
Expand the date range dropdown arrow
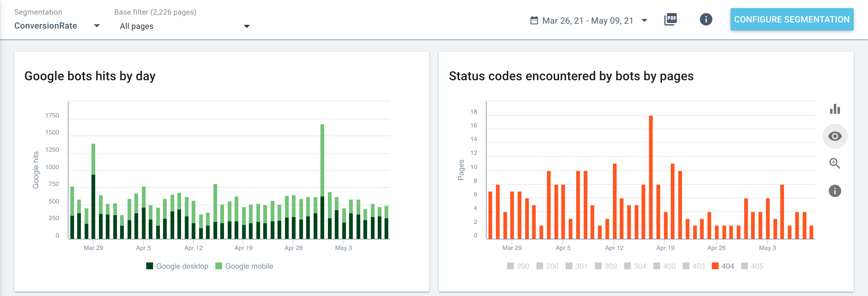644,20
